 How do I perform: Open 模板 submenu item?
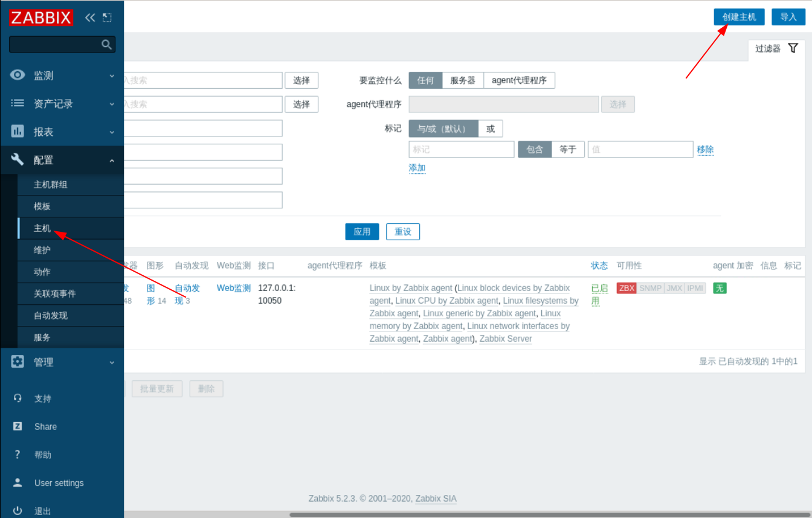[x=71, y=206]
